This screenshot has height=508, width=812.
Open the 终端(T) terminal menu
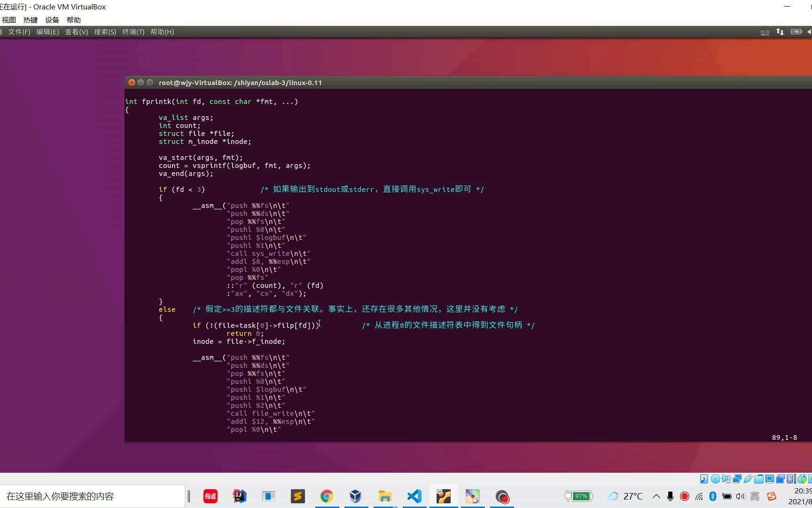[133, 32]
